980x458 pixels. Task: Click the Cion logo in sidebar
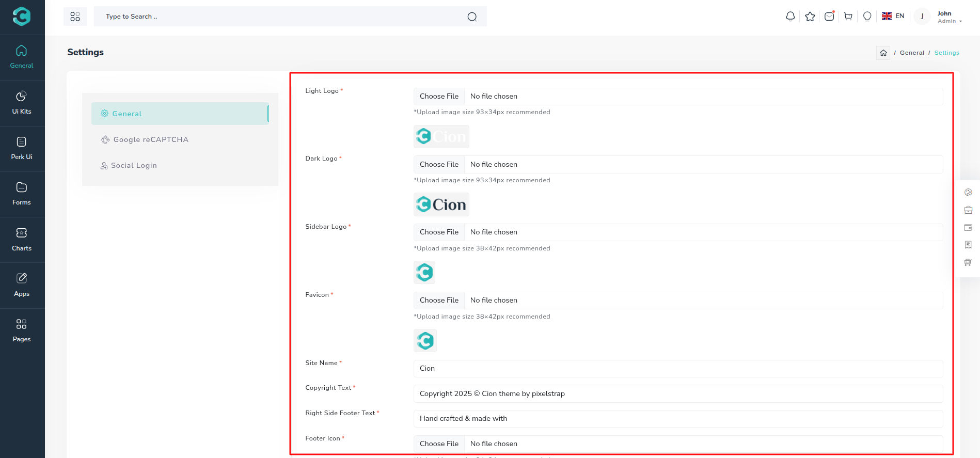tap(22, 17)
